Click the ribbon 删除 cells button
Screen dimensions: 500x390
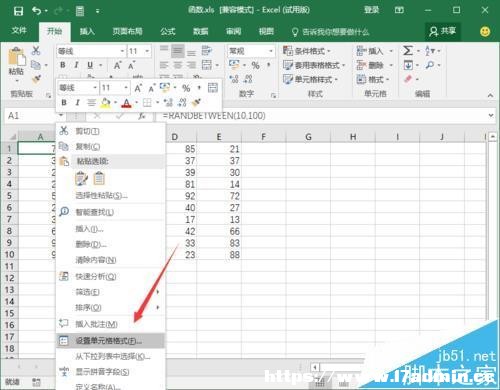tap(375, 65)
